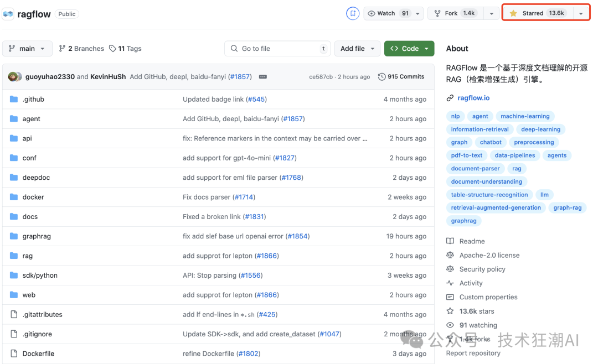Click the Security policy shield icon

[x=450, y=269]
